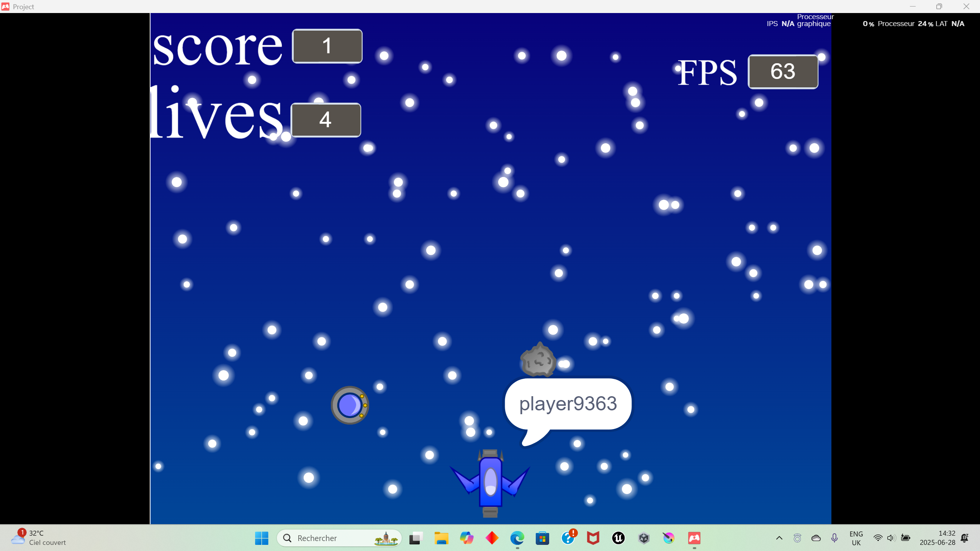Click the blue spaceship player sprite
This screenshot has height=551, width=980.
[x=490, y=482]
